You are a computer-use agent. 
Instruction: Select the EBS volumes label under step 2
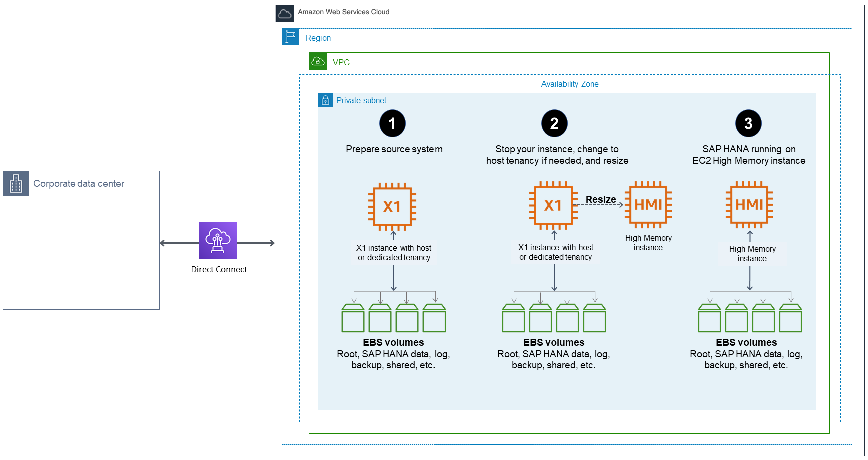[554, 342]
